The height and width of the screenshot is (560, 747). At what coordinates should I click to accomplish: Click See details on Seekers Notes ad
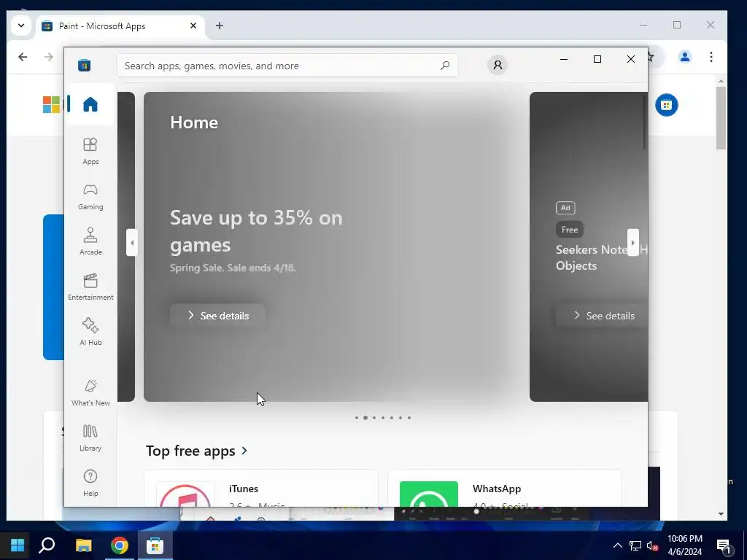coord(603,316)
